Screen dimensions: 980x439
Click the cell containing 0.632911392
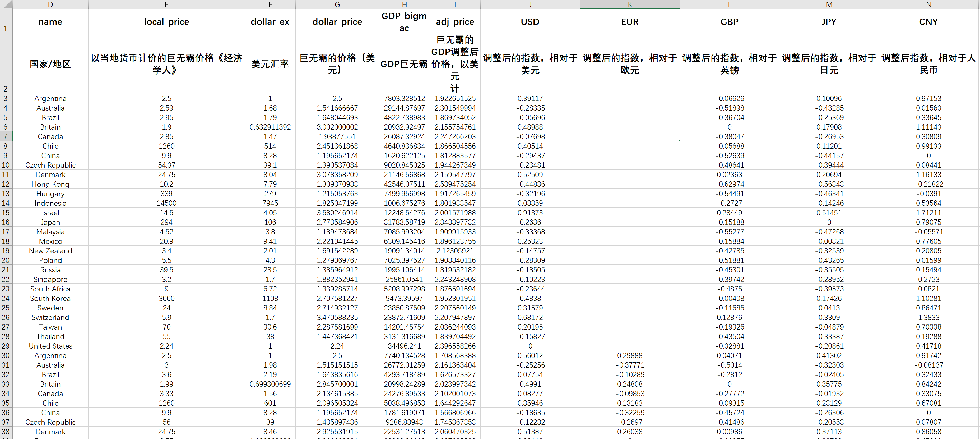(x=270, y=127)
